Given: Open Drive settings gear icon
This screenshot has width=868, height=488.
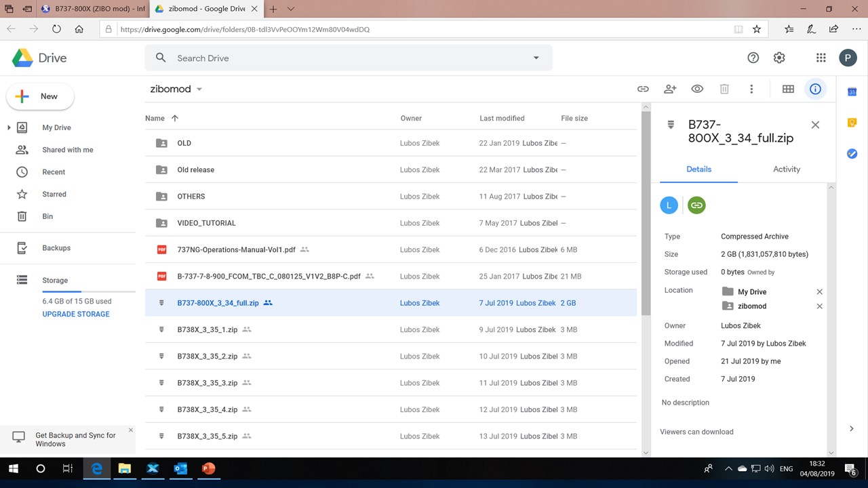Looking at the screenshot, I should (x=779, y=58).
